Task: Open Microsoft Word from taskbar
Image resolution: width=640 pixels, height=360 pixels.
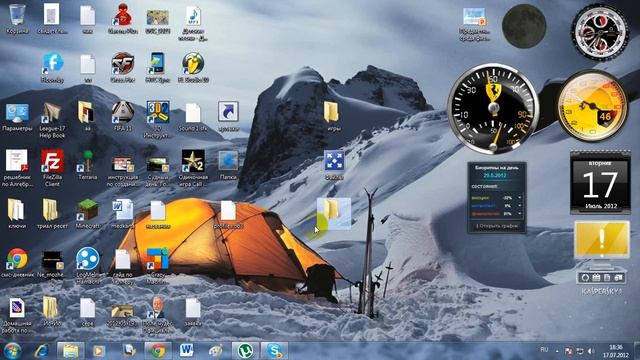Action: pyautogui.click(x=187, y=351)
